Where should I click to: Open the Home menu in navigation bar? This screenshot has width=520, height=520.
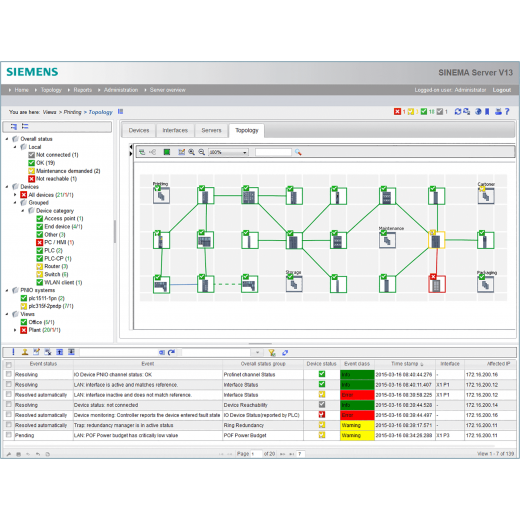tap(21, 90)
